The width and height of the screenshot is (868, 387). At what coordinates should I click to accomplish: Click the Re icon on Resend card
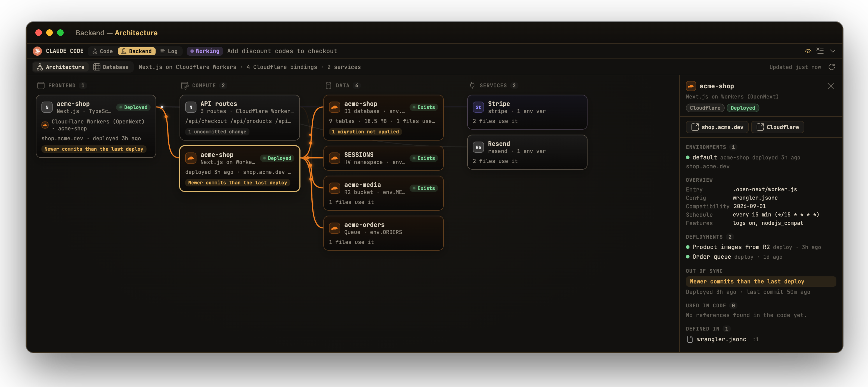479,147
